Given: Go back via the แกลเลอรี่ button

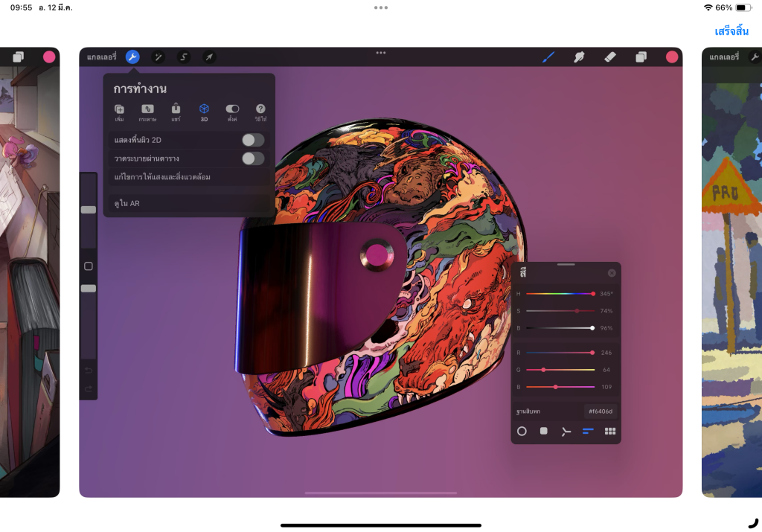Looking at the screenshot, I should point(102,57).
